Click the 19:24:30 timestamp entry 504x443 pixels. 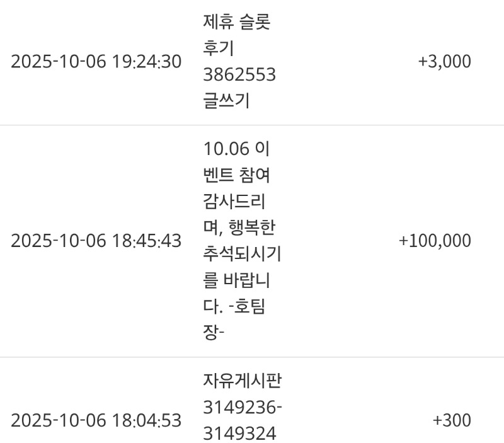tap(96, 62)
